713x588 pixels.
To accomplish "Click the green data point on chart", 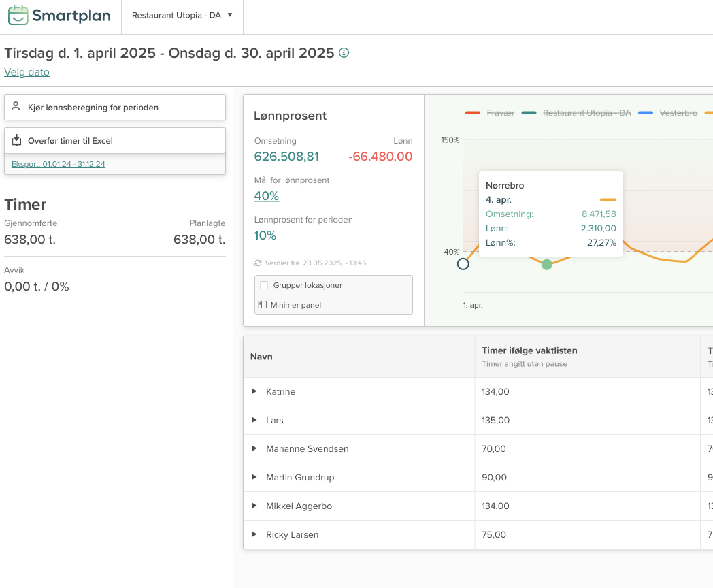I will pos(547,264).
